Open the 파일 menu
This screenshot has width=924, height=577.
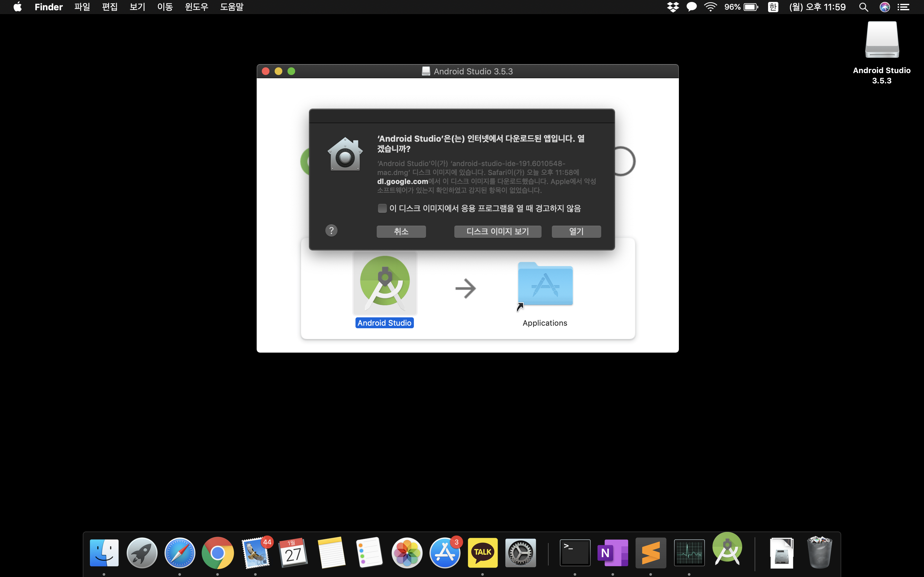[x=82, y=7]
